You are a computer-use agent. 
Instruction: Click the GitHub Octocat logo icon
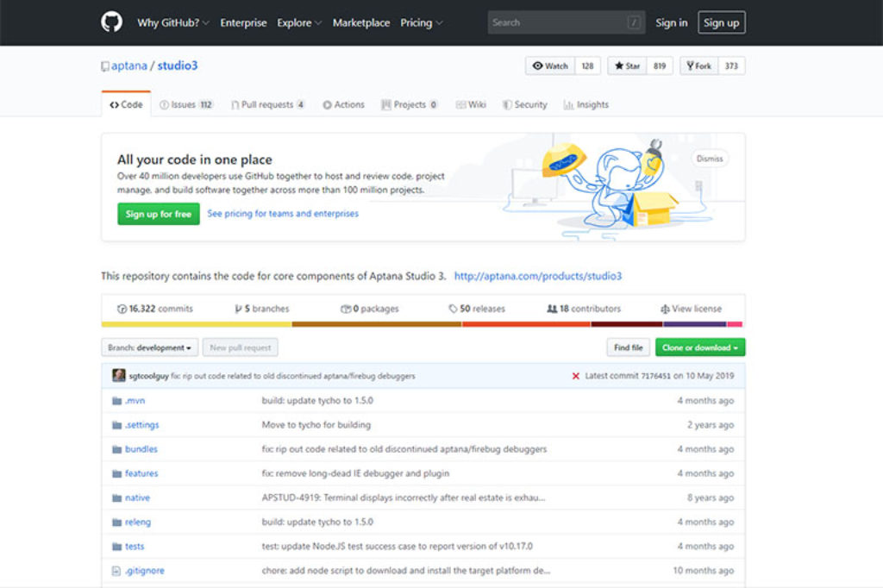(111, 22)
